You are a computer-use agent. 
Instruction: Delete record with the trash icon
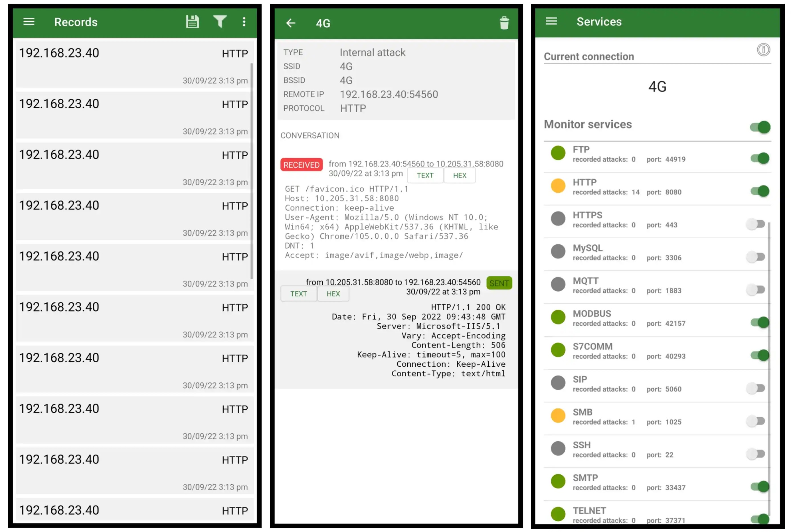click(504, 23)
